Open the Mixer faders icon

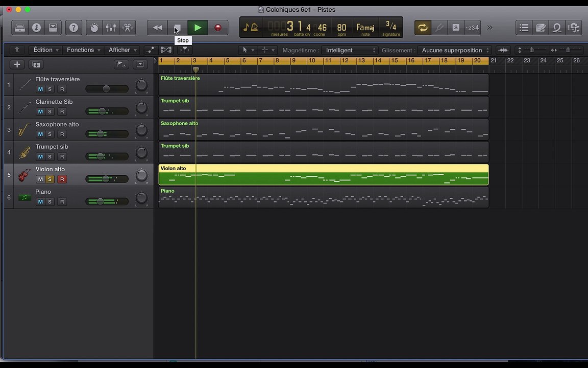coord(111,28)
